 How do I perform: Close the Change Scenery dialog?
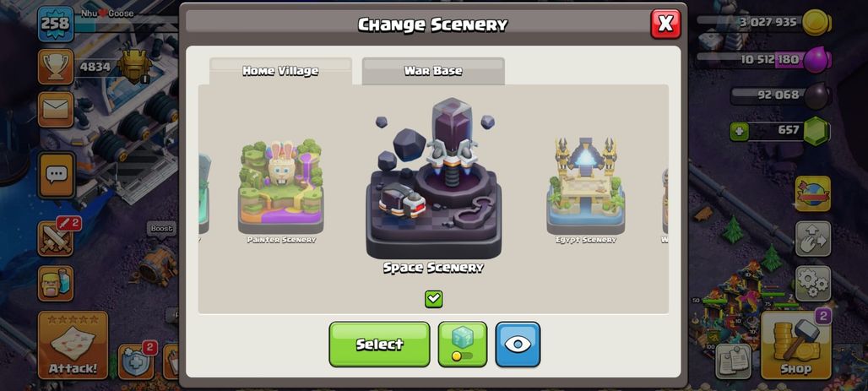coord(665,24)
